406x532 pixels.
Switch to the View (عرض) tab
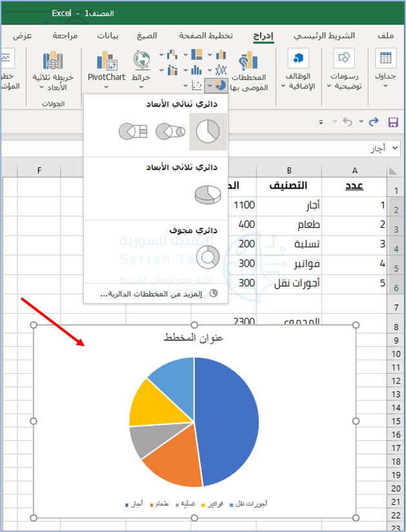(x=23, y=36)
